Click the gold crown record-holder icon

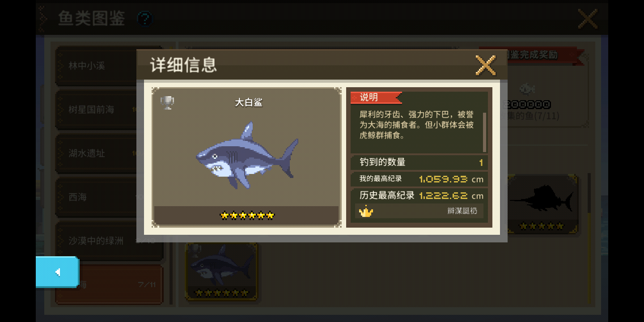pyautogui.click(x=366, y=211)
